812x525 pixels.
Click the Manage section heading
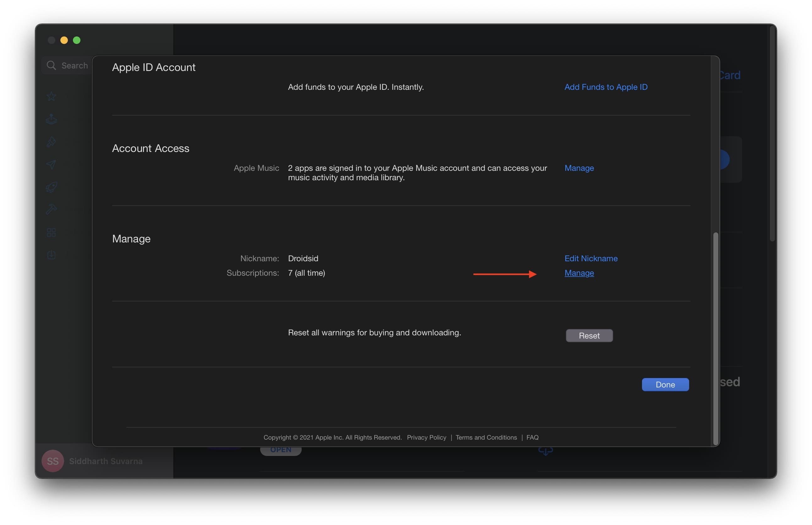tap(131, 239)
